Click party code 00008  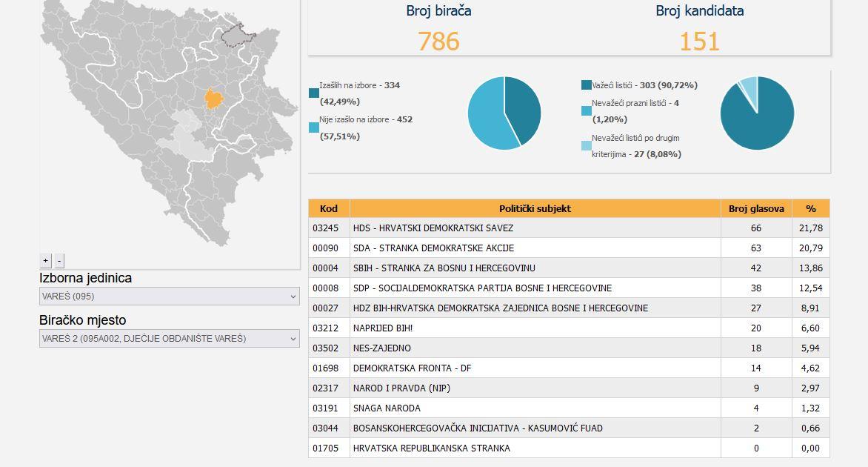326,288
